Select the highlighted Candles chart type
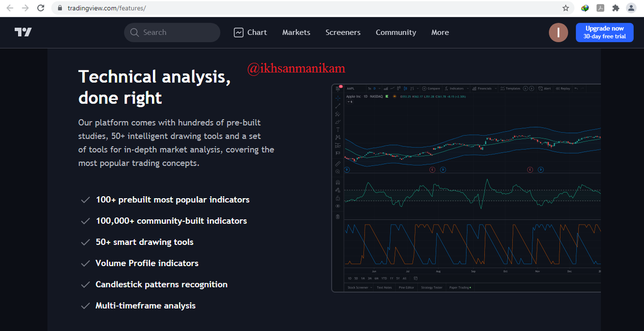 pyautogui.click(x=406, y=89)
